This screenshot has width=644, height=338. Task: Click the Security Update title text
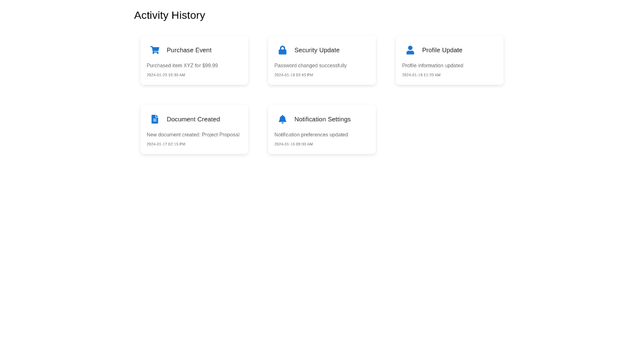(317, 50)
